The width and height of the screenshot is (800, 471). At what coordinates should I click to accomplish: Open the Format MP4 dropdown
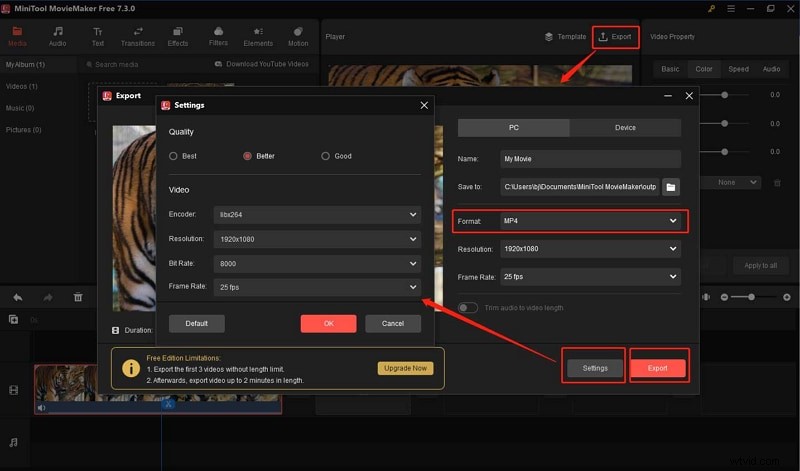[590, 220]
